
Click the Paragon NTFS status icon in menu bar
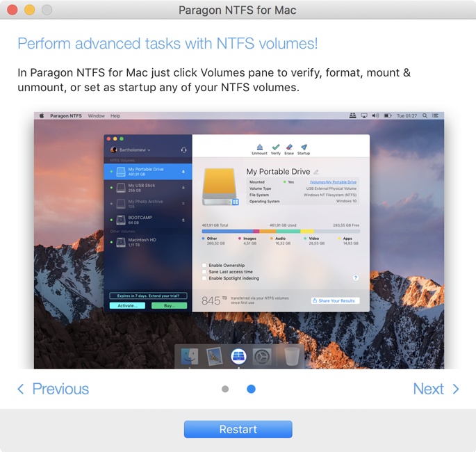(x=352, y=115)
